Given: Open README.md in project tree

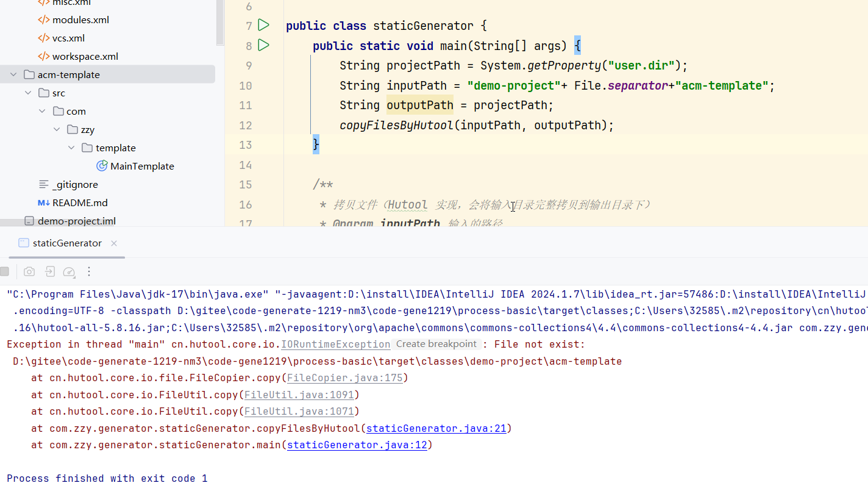Looking at the screenshot, I should (80, 202).
